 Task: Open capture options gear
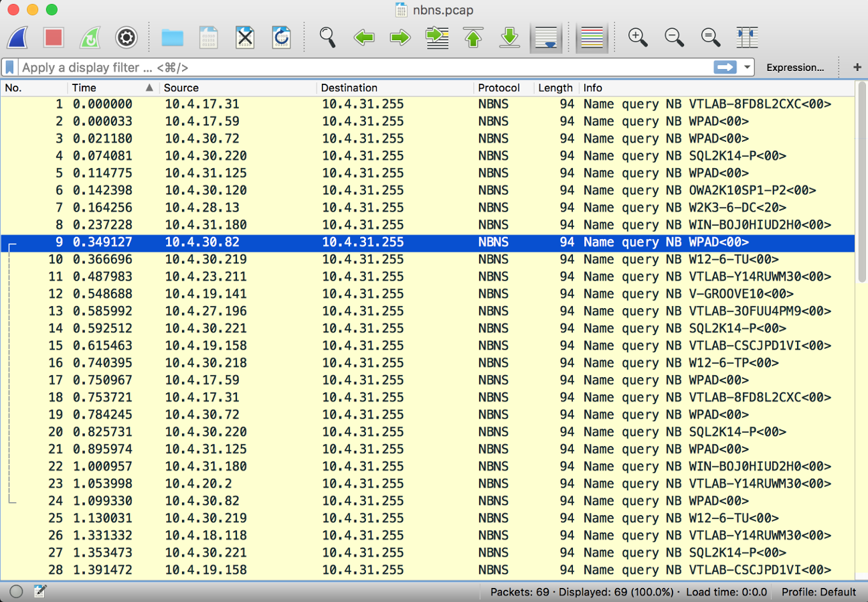click(x=126, y=37)
